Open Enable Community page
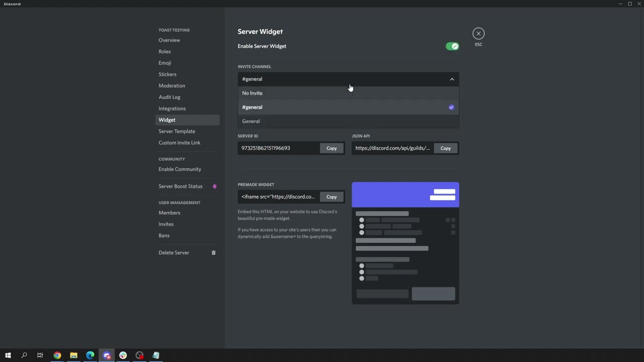Viewport: 644px width, 362px height. click(x=187, y=169)
